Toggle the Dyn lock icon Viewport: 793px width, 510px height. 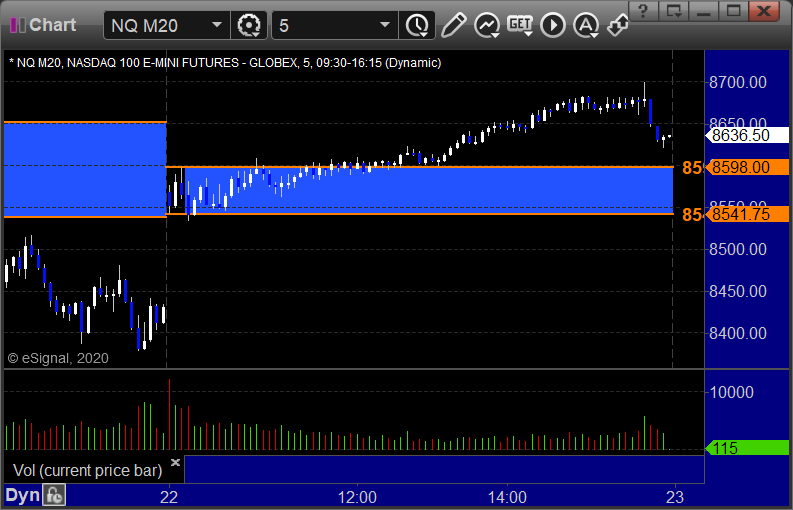point(54,495)
